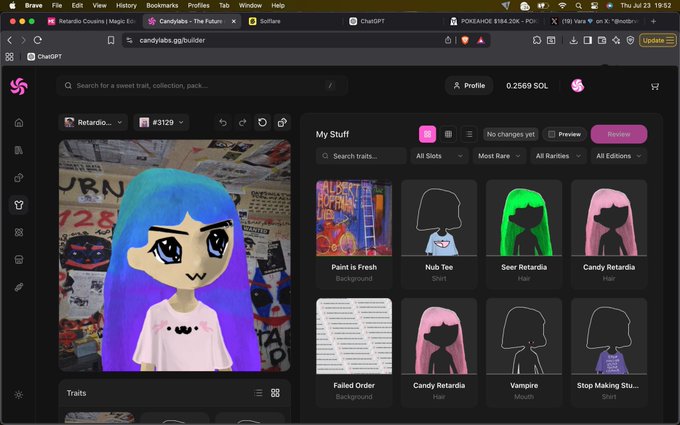The height and width of the screenshot is (425, 680).
Task: Click the reset circular arrow button
Action: pos(262,123)
